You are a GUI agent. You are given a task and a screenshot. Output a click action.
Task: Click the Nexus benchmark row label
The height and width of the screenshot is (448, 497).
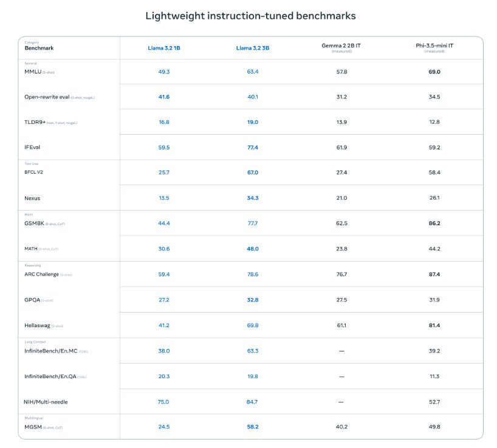32,199
